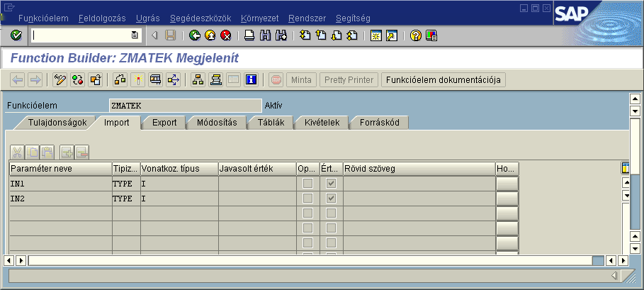Screen dimensions: 644x290
Task: Toggle pass-by-value checkbox for IN2
Action: click(331, 199)
